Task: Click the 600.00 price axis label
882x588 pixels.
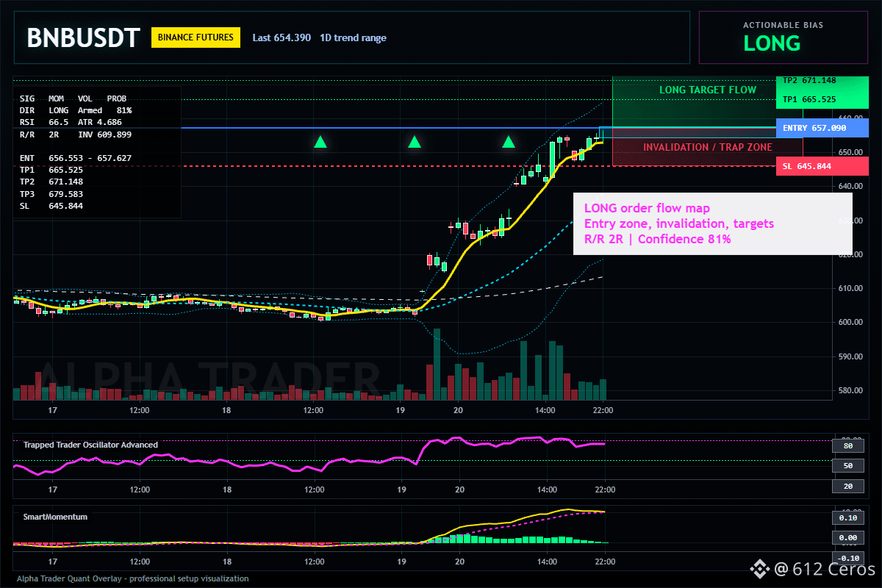Action: (850, 323)
